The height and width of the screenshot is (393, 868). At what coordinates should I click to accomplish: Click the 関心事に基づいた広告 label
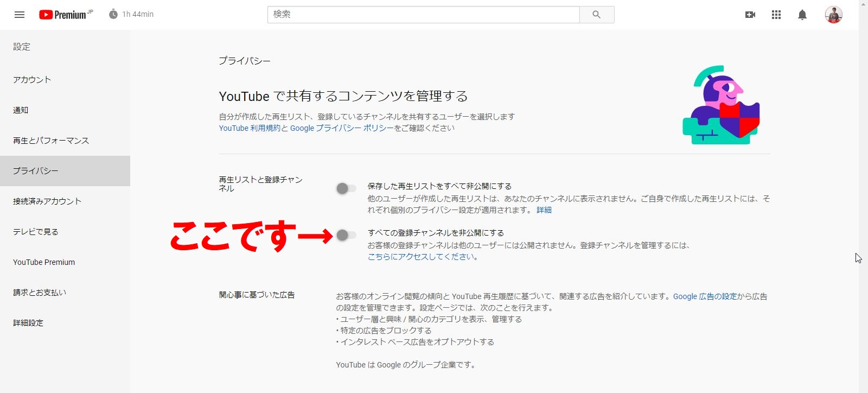257,295
